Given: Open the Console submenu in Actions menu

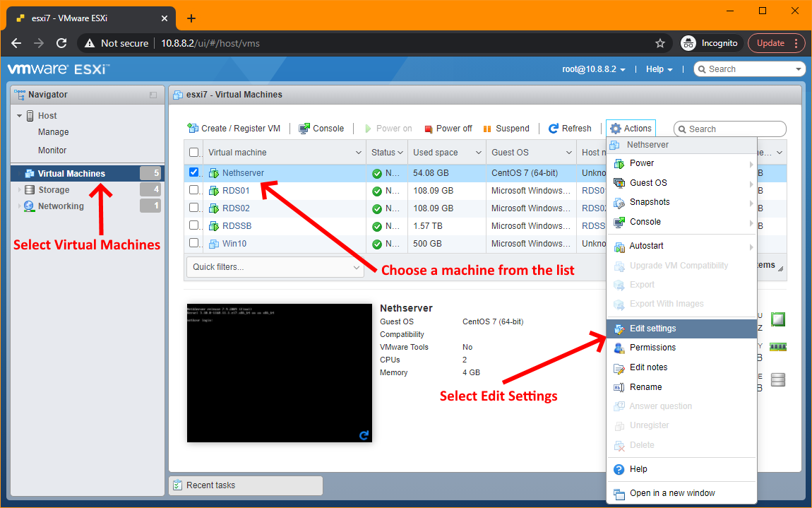Looking at the screenshot, I should (681, 222).
